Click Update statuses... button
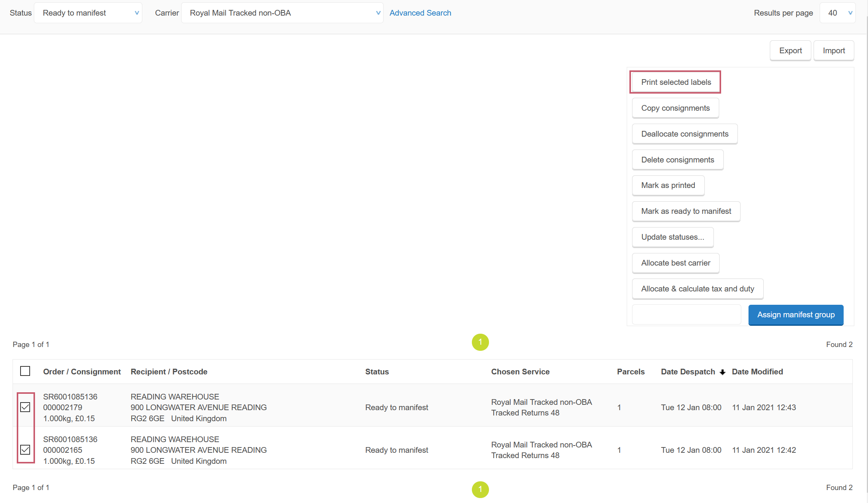 [x=672, y=237]
